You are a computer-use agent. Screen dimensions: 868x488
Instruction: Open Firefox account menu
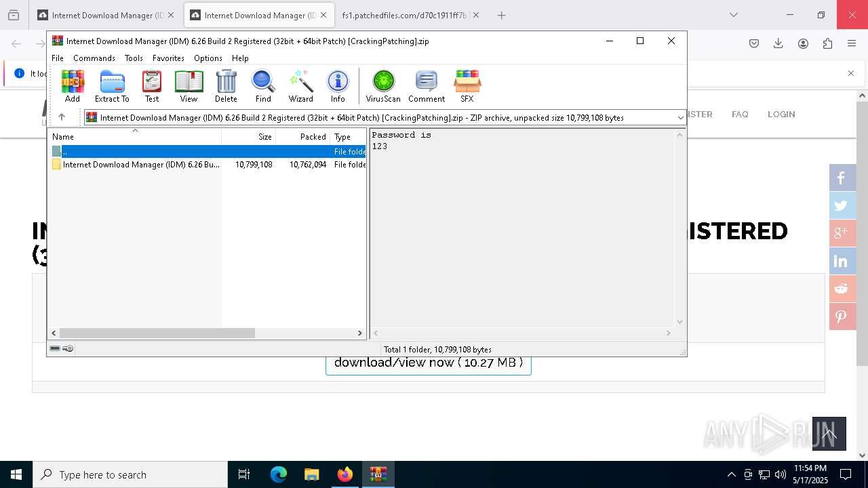coord(803,43)
